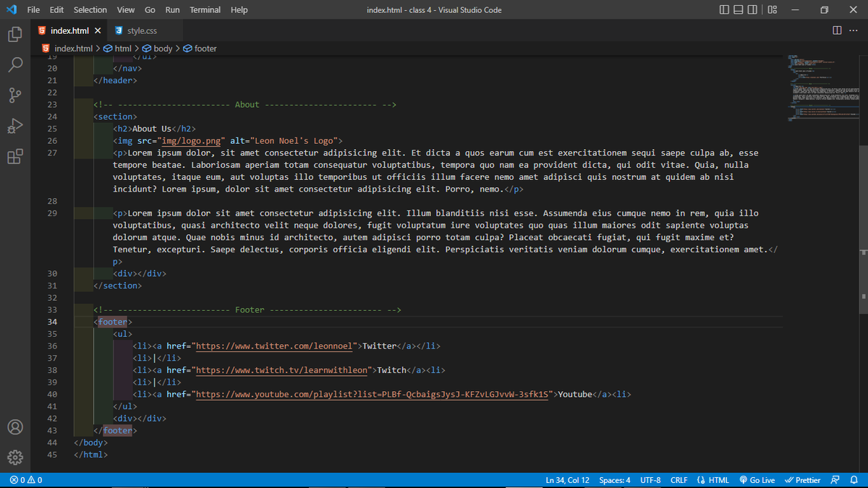Toggle the bottom panel layout icon

(739, 9)
